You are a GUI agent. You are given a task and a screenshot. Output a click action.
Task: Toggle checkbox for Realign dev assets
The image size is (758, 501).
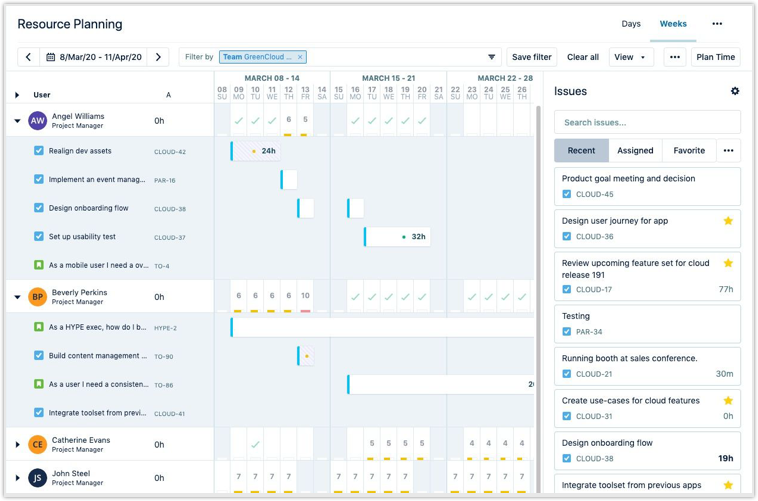pyautogui.click(x=39, y=151)
